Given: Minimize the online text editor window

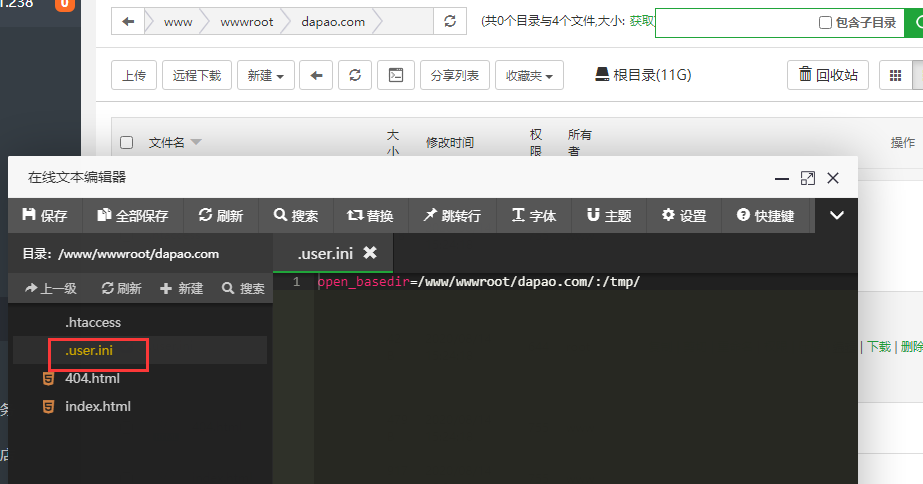Looking at the screenshot, I should pos(782,178).
